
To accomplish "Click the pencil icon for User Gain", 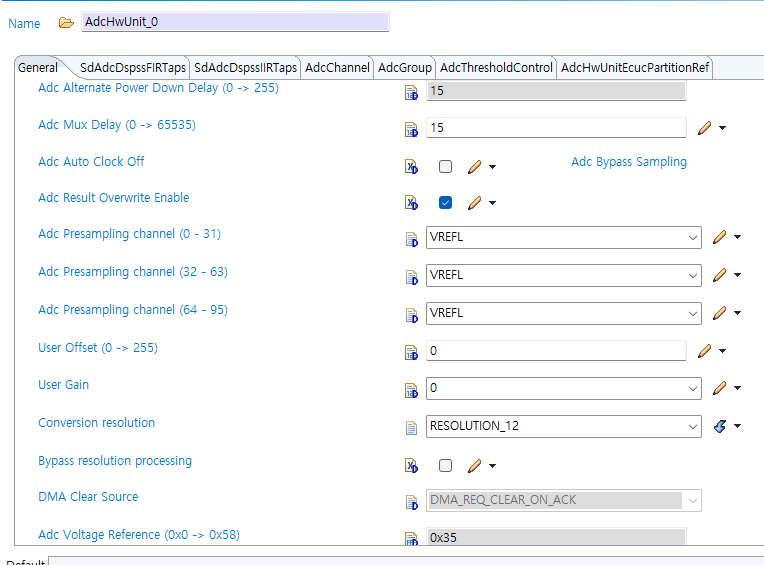I will point(720,388).
